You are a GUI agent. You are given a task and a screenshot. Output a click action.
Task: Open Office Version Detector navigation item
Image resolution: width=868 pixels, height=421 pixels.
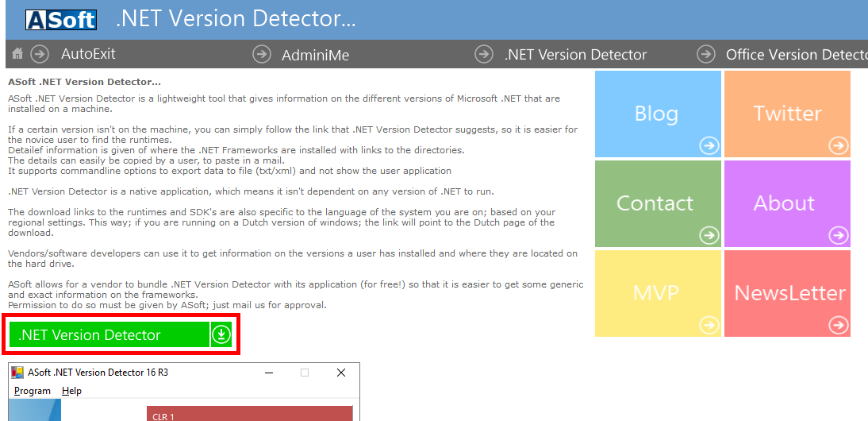tap(797, 55)
